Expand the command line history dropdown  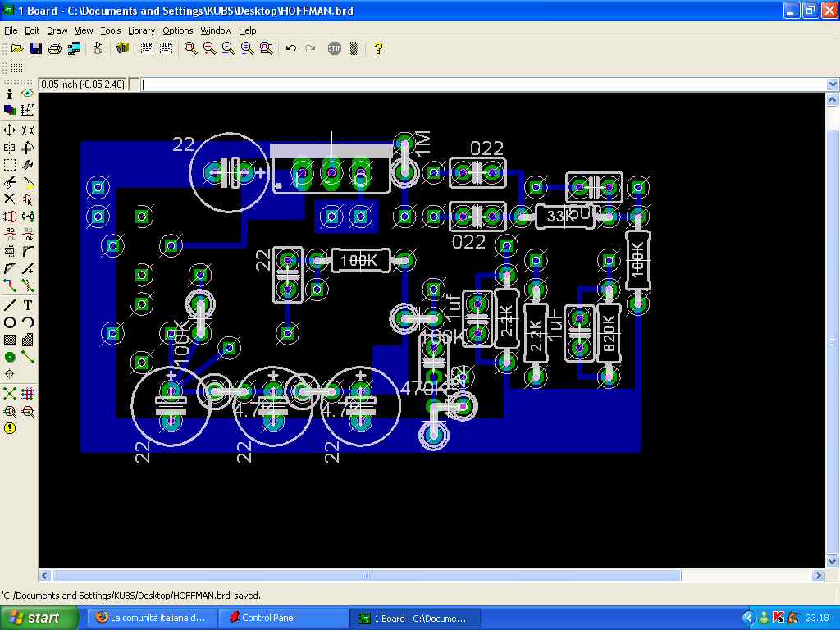coord(833,84)
